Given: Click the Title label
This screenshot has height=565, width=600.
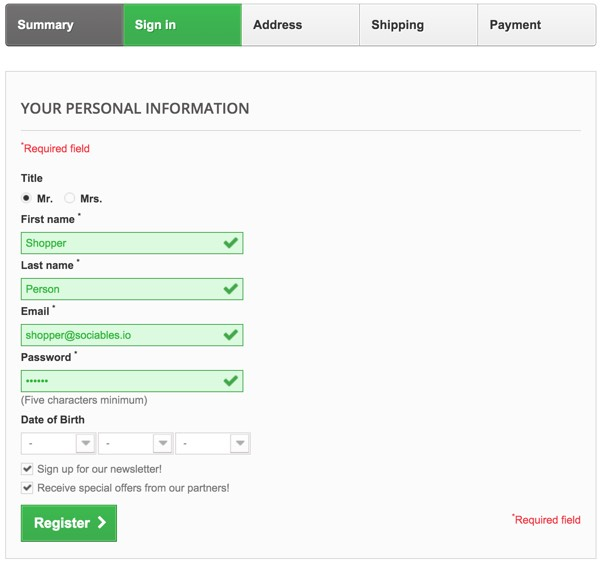Looking at the screenshot, I should (x=32, y=178).
